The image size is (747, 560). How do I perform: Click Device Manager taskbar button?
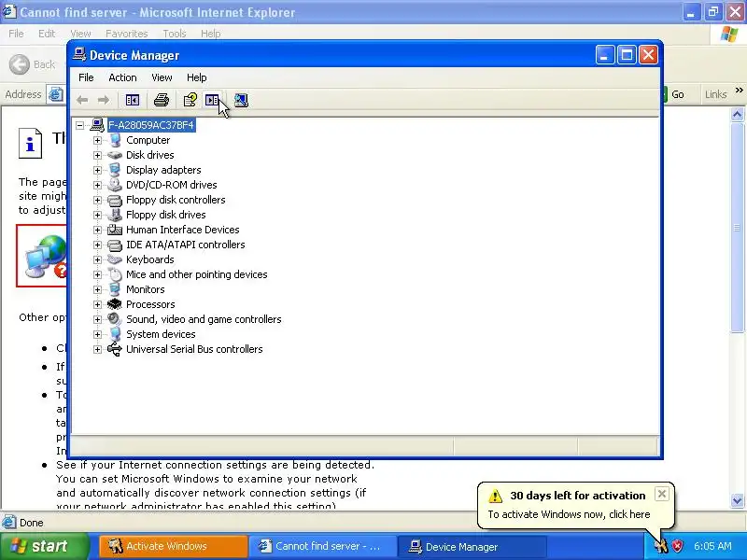[472, 546]
